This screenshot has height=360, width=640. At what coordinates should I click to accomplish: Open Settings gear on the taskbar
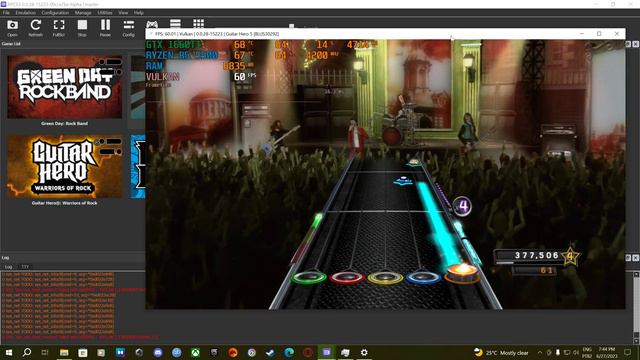(364, 352)
